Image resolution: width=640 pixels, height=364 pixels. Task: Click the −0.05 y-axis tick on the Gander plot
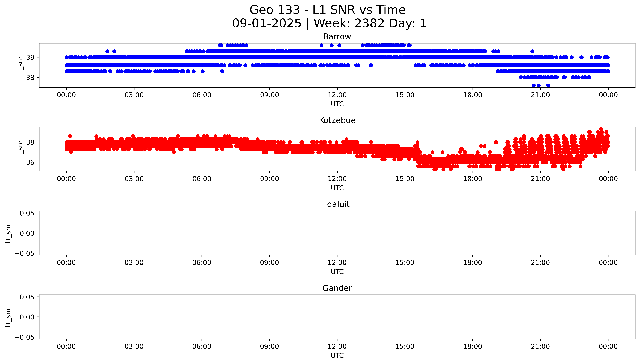(24, 337)
